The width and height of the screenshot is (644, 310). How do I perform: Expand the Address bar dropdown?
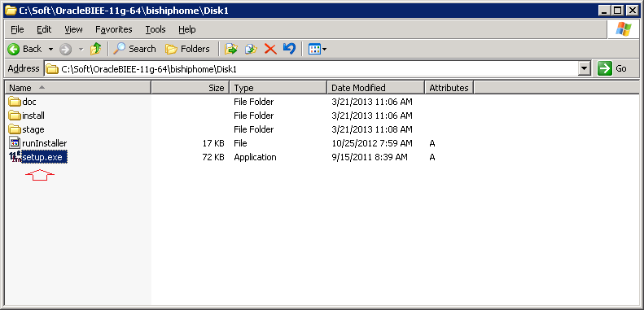pyautogui.click(x=585, y=68)
